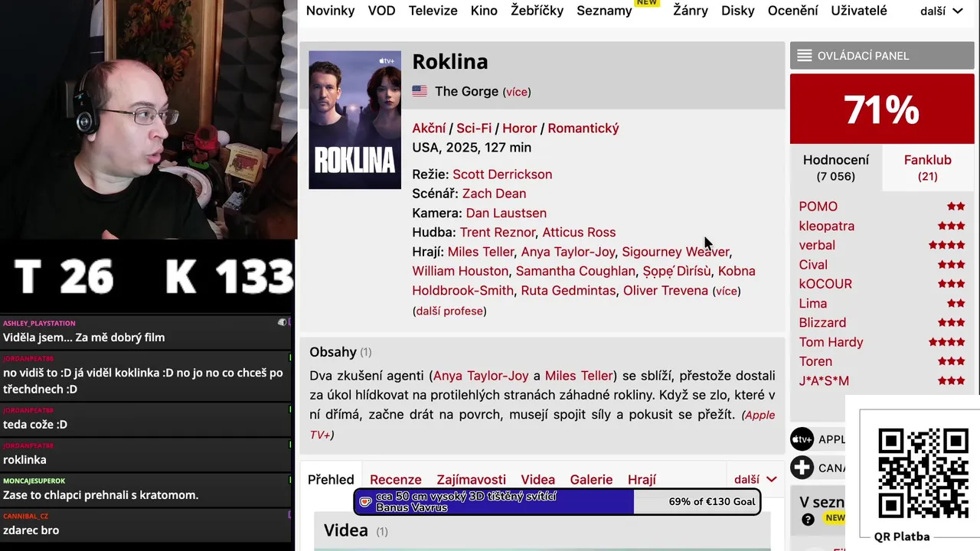
Task: Open cinematographer Dan Laustsen's page
Action: pos(506,213)
